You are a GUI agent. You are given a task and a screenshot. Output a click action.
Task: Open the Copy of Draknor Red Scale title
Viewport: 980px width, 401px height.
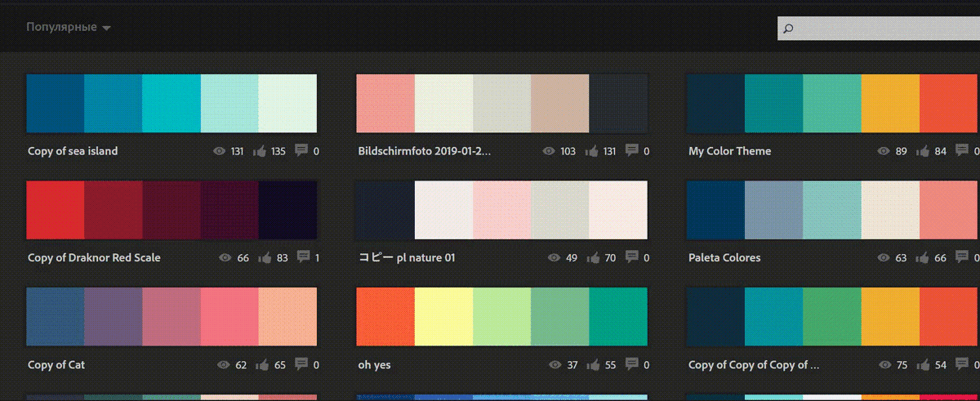(94, 257)
